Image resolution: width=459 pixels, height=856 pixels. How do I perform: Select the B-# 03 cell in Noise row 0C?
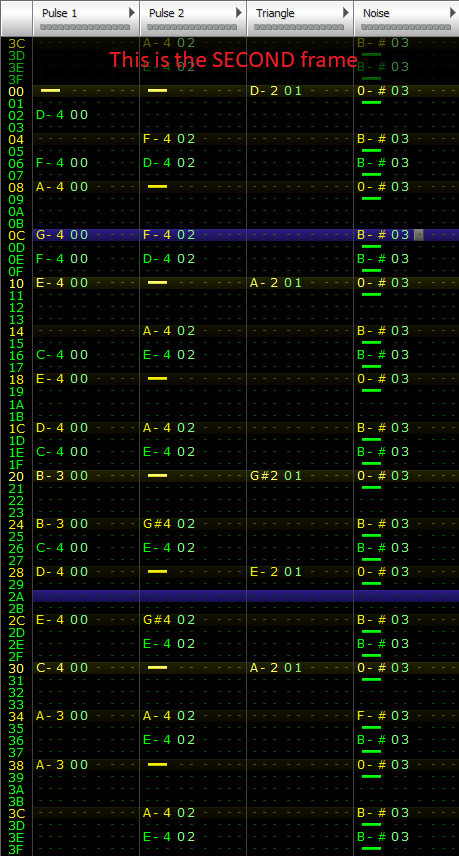[x=383, y=235]
